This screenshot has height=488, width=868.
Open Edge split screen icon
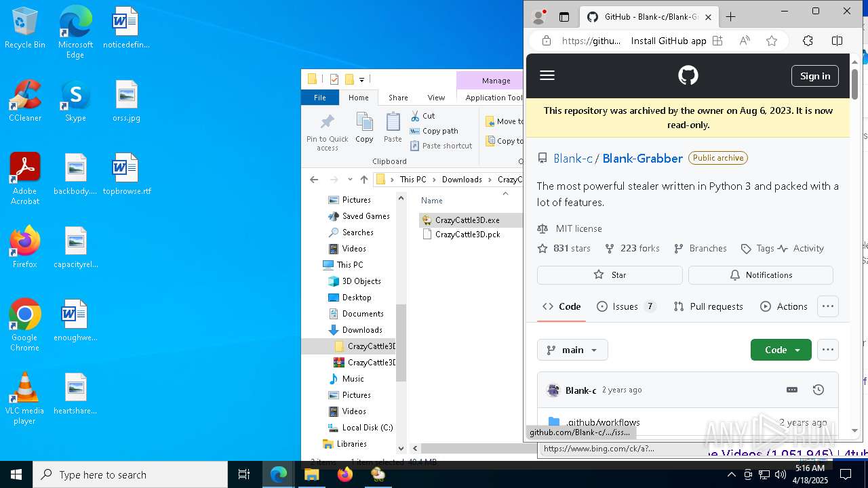pyautogui.click(x=837, y=41)
